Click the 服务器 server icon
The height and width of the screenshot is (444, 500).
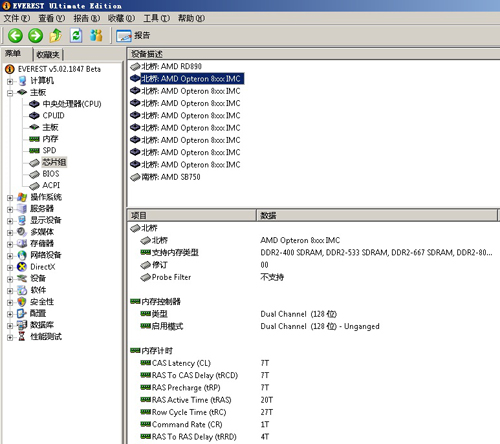click(22, 209)
